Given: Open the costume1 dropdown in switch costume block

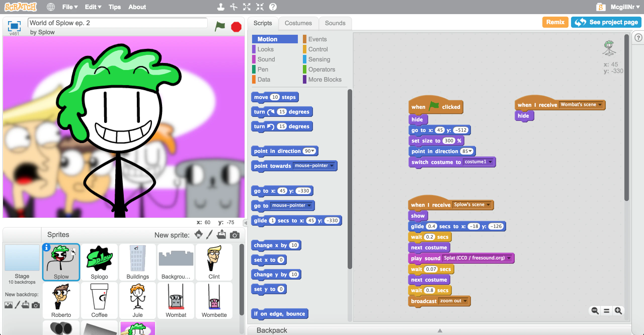Looking at the screenshot, I should [x=490, y=162].
